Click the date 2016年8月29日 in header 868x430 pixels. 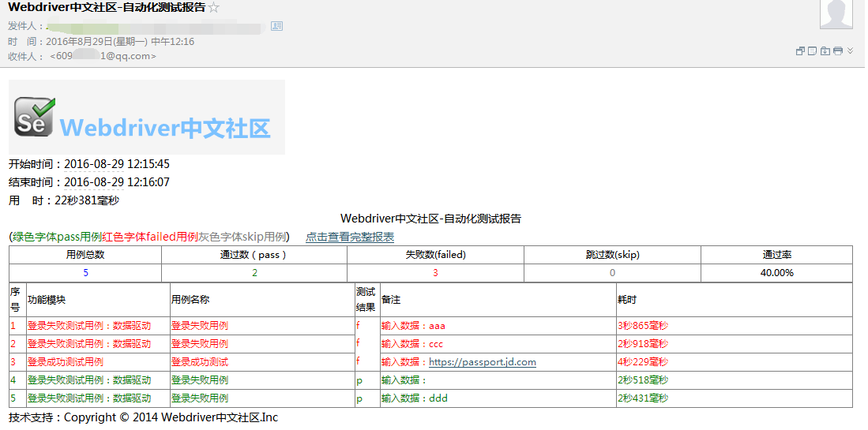click(79, 42)
